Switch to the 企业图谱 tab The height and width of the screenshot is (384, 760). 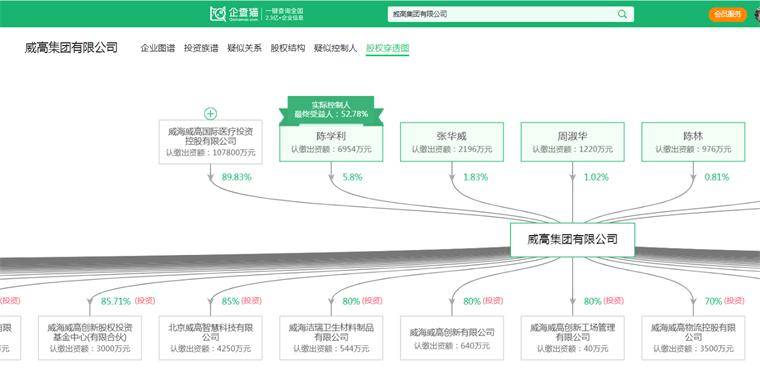click(x=158, y=48)
